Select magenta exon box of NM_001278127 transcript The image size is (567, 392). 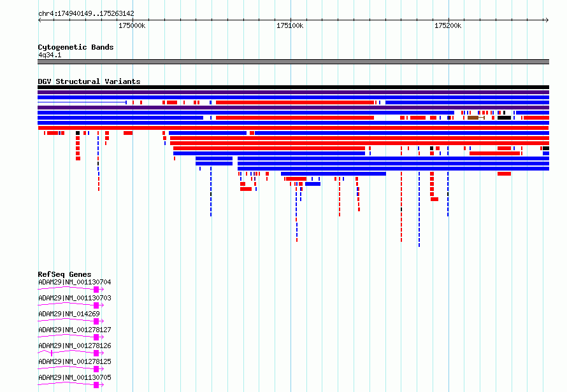click(96, 337)
